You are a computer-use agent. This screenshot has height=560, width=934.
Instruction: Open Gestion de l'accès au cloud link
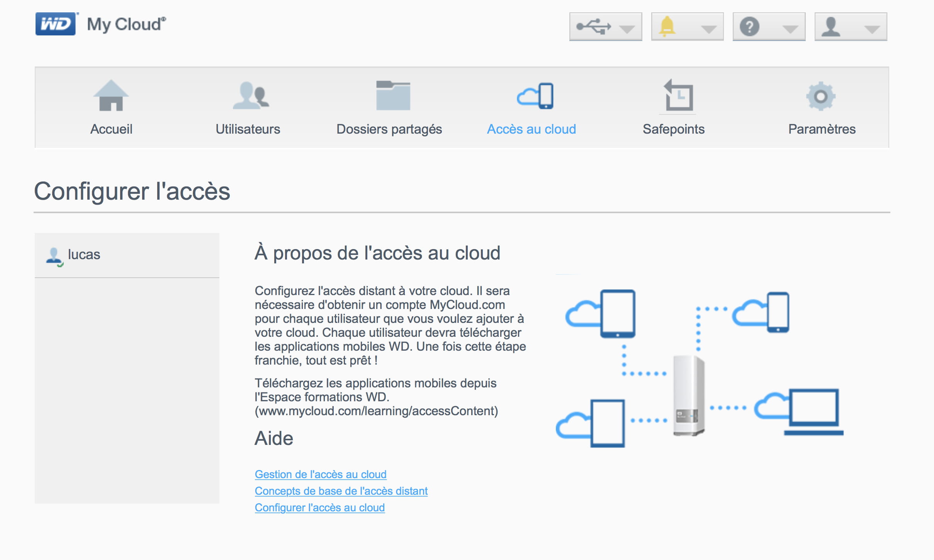[x=321, y=474]
